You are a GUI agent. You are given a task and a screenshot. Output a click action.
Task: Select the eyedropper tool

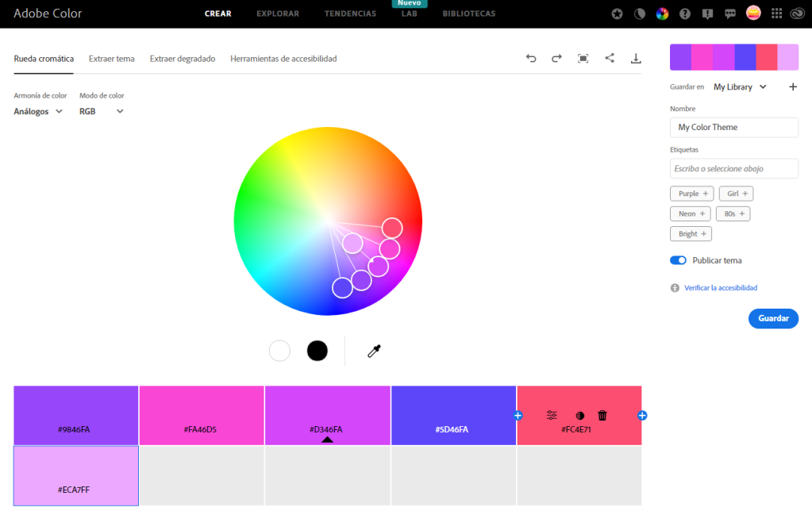tap(374, 351)
